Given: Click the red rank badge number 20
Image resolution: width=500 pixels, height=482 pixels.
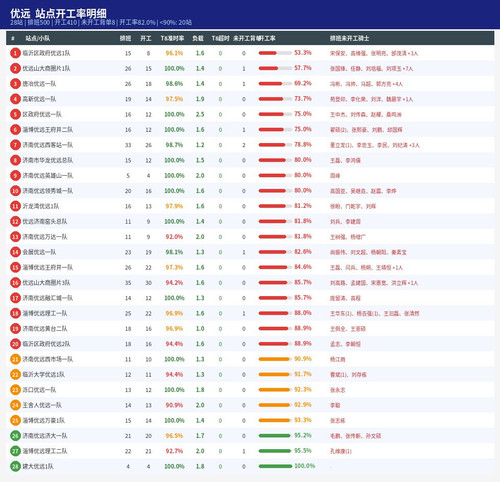Looking at the screenshot, I should [15, 344].
